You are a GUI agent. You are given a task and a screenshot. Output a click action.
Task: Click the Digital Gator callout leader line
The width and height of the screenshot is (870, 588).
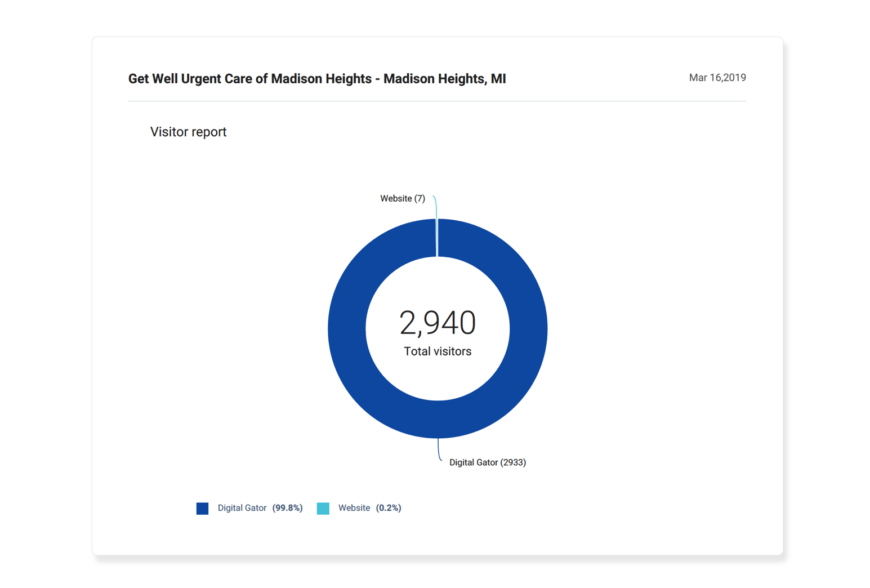[x=439, y=449]
